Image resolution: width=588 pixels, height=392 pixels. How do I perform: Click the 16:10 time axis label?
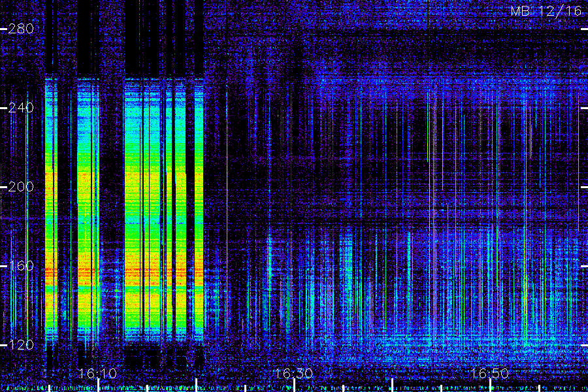click(x=98, y=374)
